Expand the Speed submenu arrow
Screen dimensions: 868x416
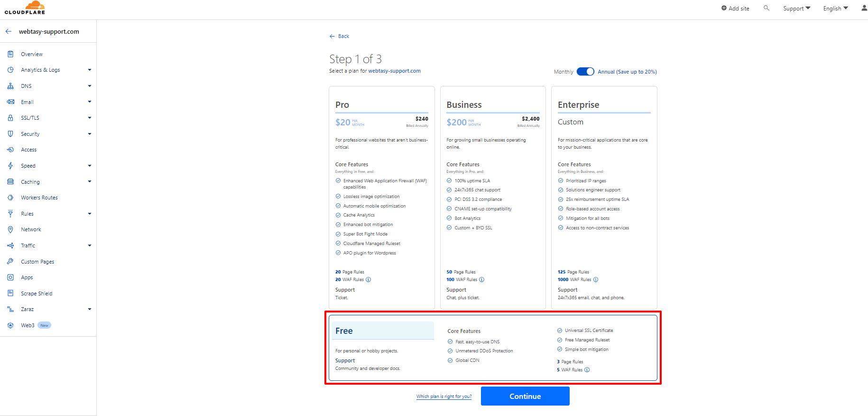tap(90, 166)
